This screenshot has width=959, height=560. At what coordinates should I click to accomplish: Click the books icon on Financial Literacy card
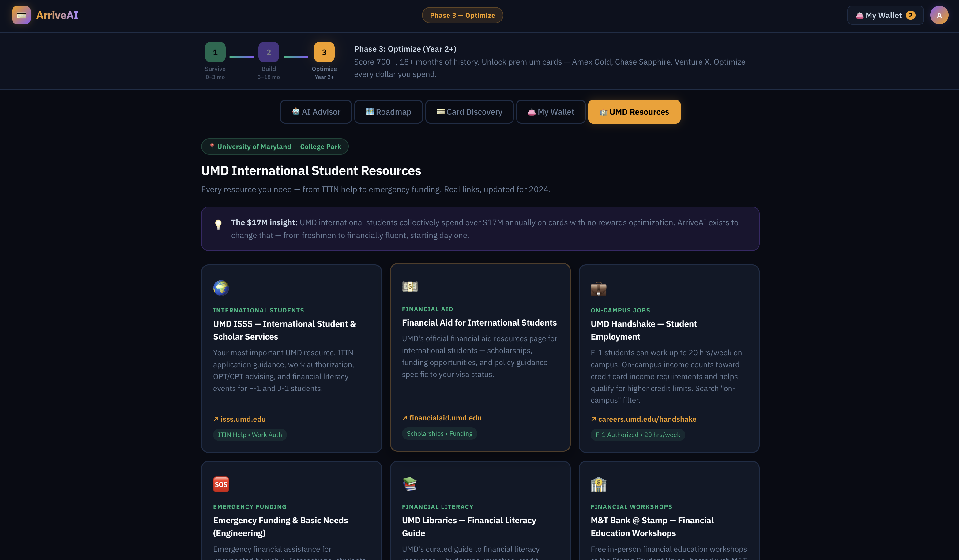pos(410,484)
